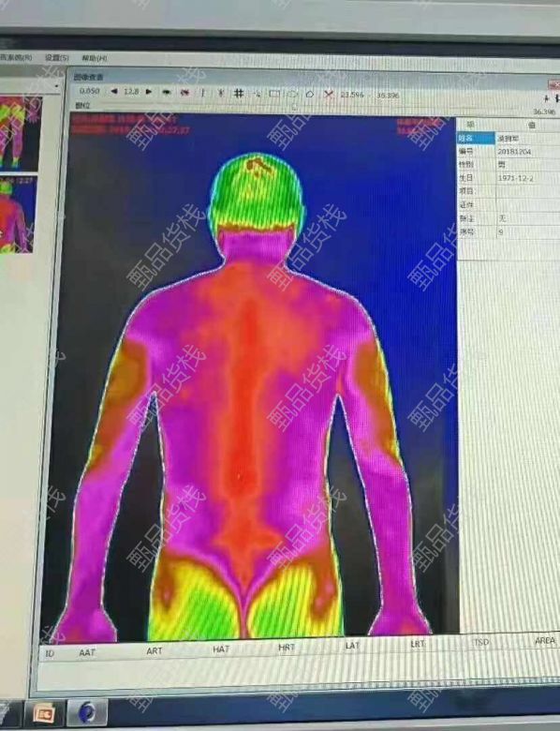This screenshot has width=560, height=731.
Task: Click the red palette icon in toolbar
Action: (x=185, y=92)
